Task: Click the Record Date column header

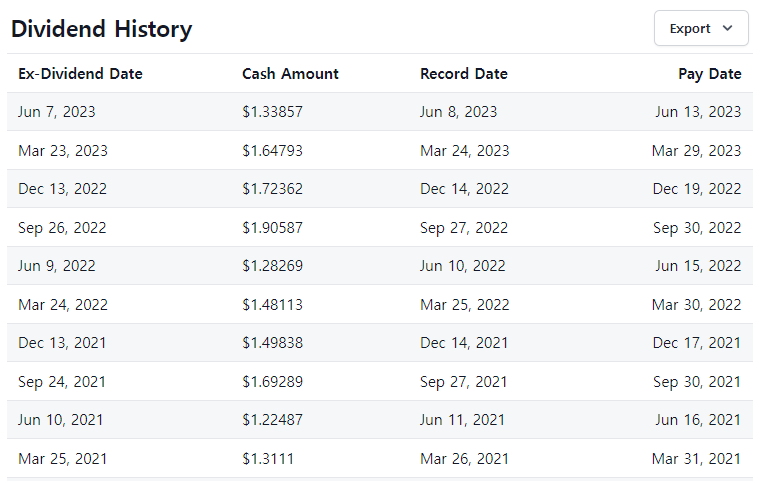Action: (x=463, y=74)
